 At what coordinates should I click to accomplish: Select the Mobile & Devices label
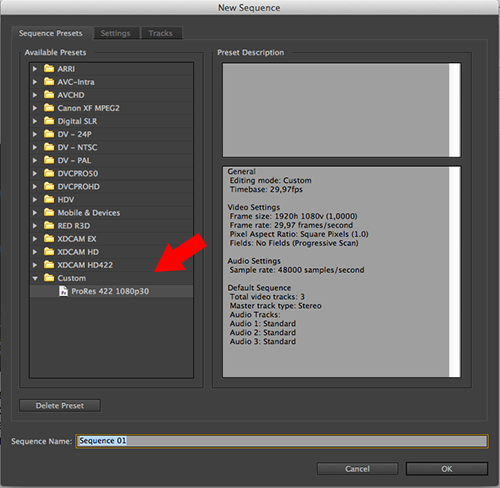(x=89, y=213)
